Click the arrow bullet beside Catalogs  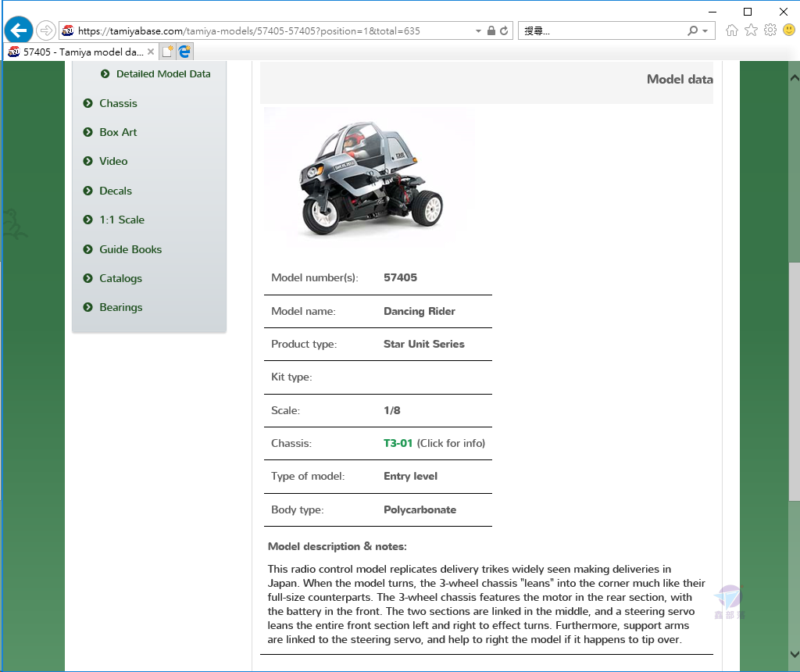click(88, 278)
